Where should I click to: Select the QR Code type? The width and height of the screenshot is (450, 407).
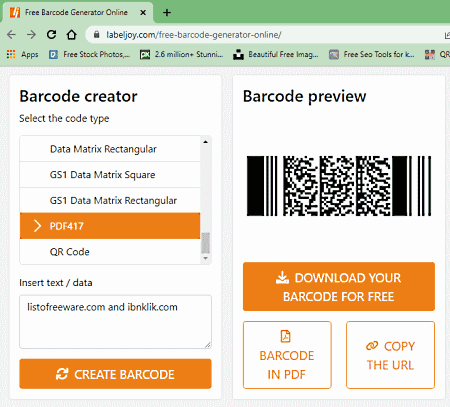tap(110, 252)
